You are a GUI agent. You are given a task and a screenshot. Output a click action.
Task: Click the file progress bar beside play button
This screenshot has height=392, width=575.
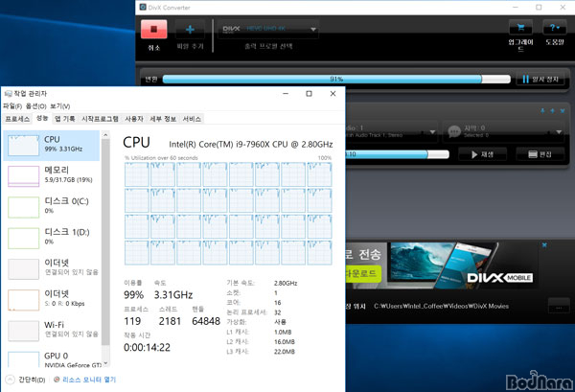pos(397,154)
